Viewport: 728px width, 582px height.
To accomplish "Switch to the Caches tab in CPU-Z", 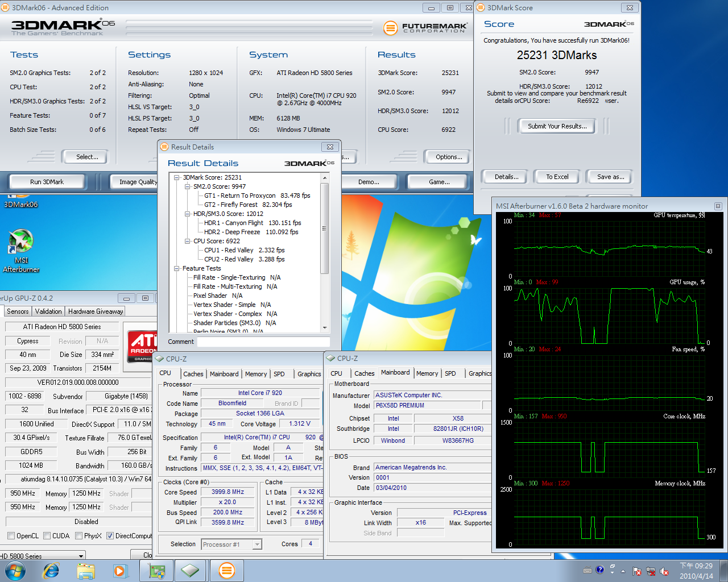I will 193,374.
